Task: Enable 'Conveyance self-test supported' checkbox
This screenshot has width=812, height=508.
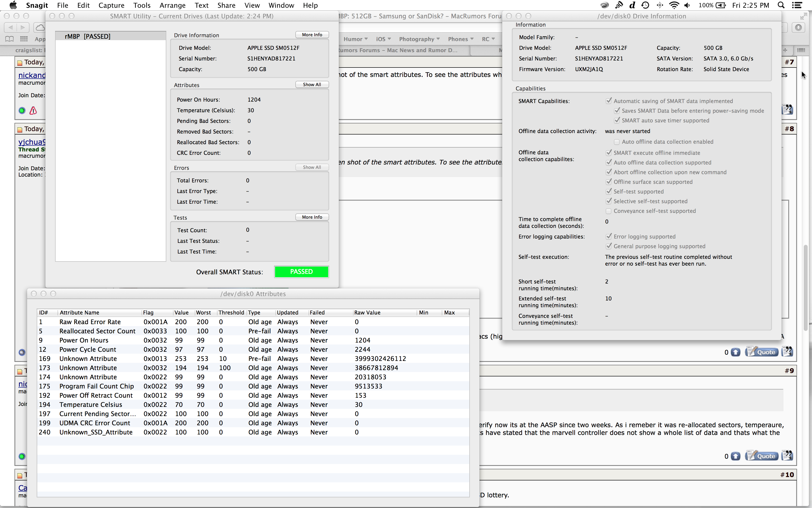Action: point(609,211)
